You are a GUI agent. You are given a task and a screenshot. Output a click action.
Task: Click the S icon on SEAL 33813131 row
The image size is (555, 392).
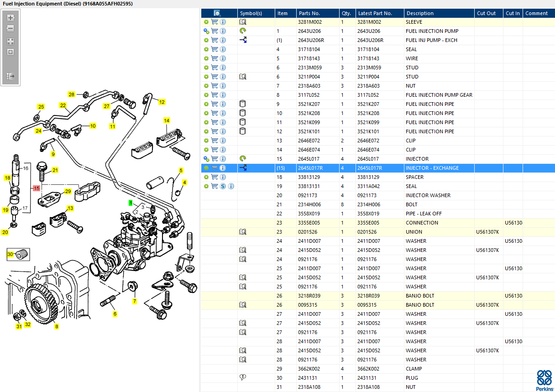223,186
